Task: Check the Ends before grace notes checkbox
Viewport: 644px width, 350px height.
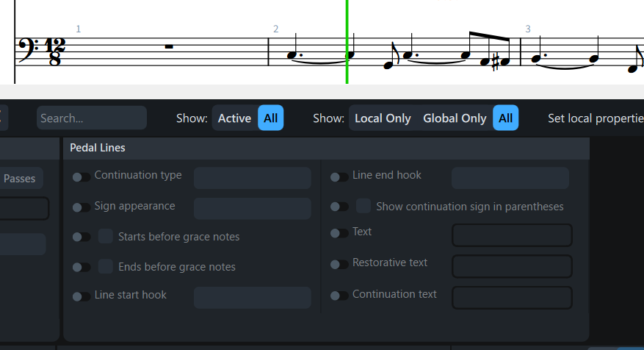Action: pyautogui.click(x=106, y=266)
